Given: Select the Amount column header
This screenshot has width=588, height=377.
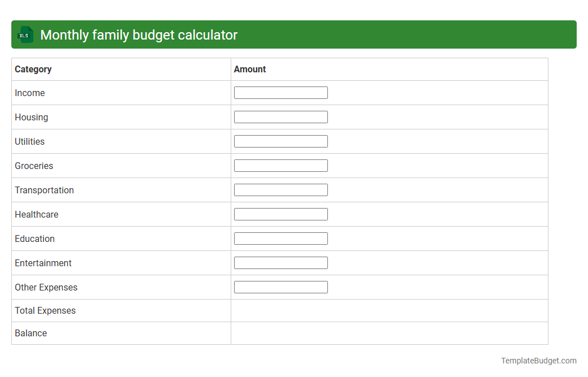Looking at the screenshot, I should coord(249,69).
